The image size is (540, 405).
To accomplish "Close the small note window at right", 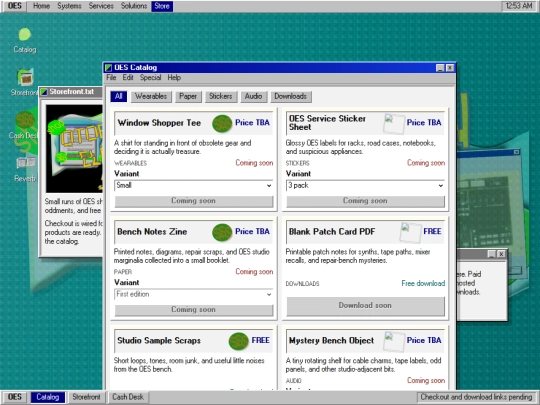I will (501, 254).
